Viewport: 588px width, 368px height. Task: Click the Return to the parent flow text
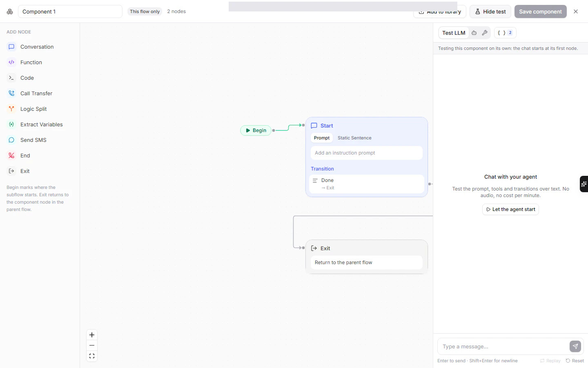[x=343, y=263]
